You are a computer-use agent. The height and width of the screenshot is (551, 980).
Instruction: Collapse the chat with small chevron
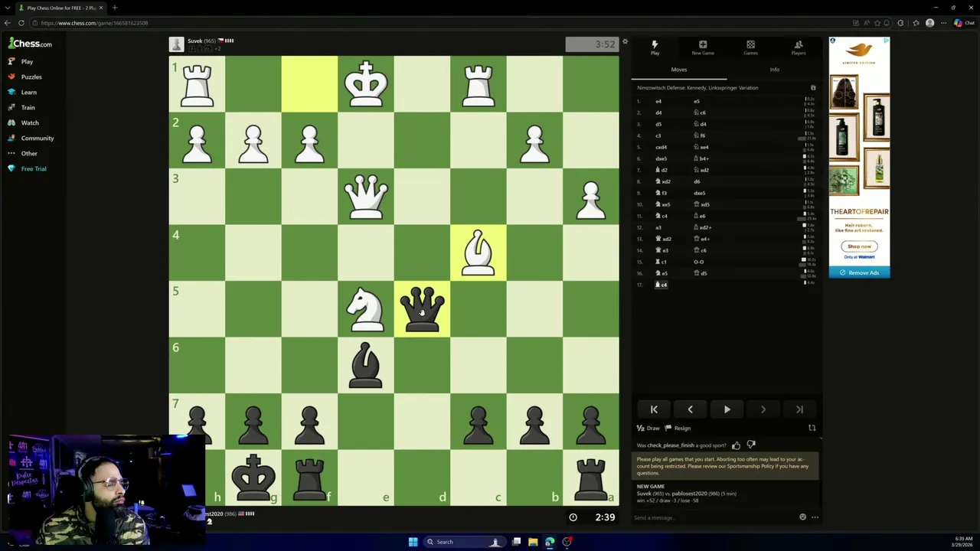(x=820, y=438)
